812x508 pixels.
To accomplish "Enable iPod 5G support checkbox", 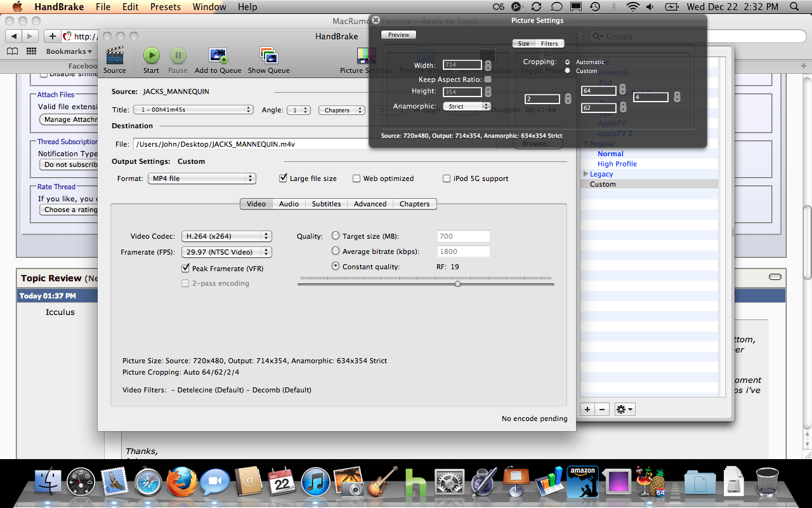I will click(447, 178).
